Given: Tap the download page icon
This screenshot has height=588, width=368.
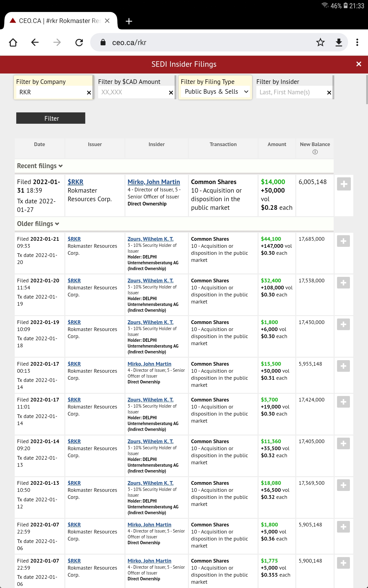Looking at the screenshot, I should tap(339, 42).
